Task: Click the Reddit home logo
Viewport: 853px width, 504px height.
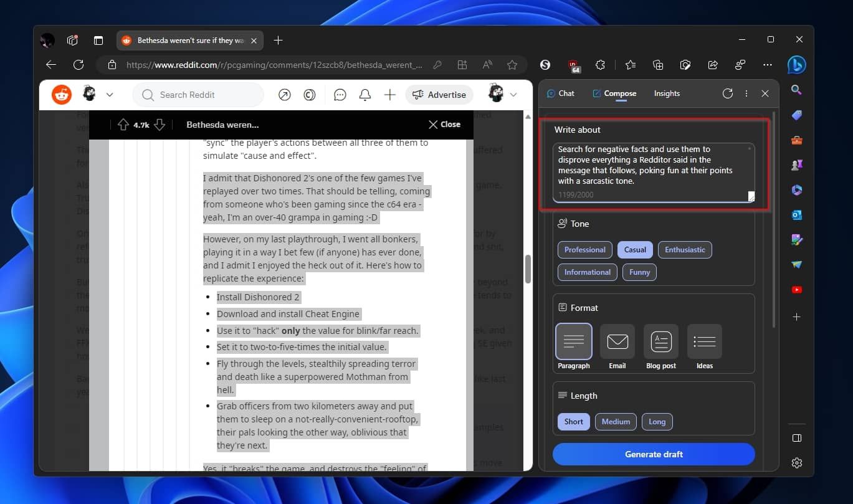Action: click(61, 95)
